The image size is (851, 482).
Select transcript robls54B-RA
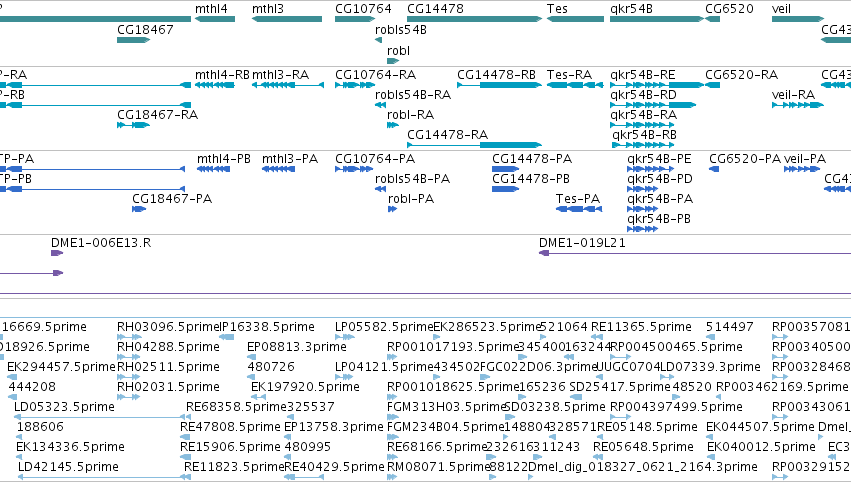[413, 95]
